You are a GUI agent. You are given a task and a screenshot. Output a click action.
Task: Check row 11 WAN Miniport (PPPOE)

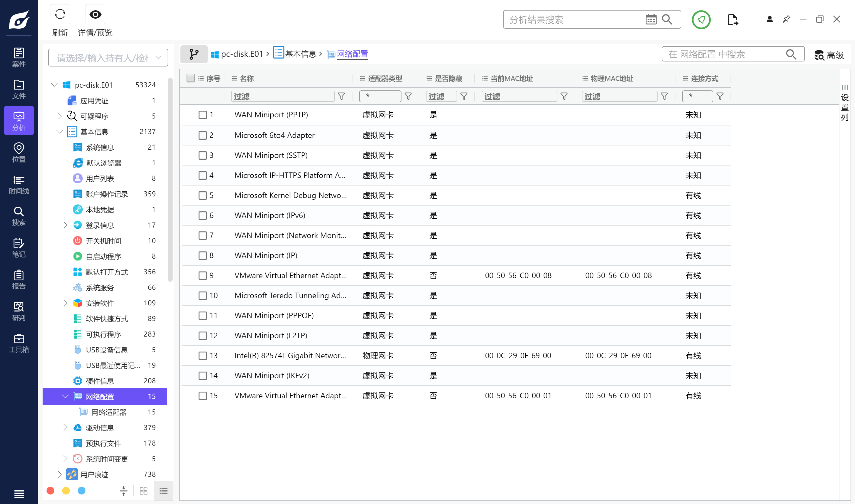203,315
